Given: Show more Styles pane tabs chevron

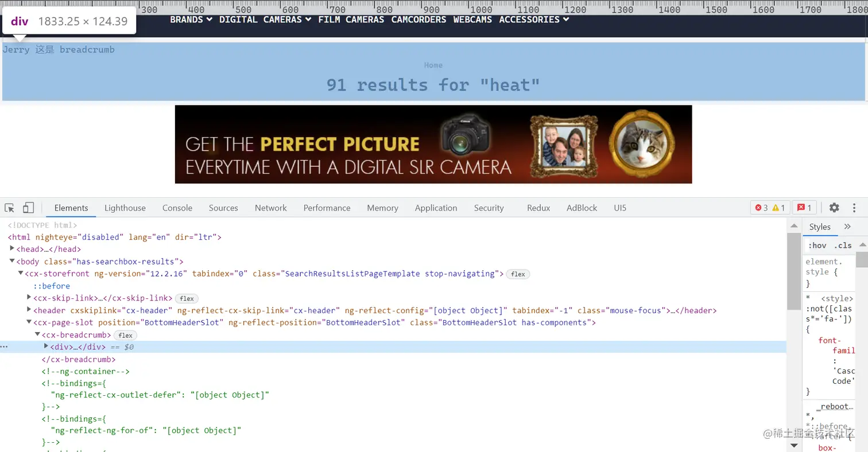Looking at the screenshot, I should click(847, 227).
